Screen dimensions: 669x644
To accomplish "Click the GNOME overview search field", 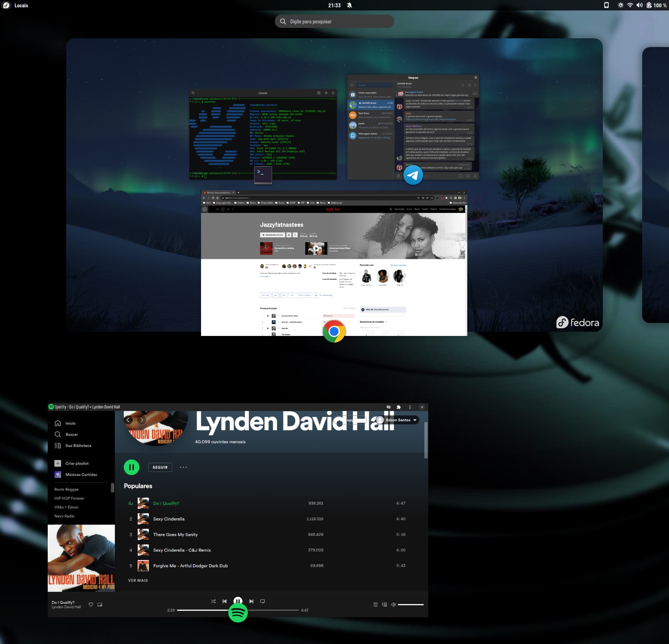I will 334,21.
